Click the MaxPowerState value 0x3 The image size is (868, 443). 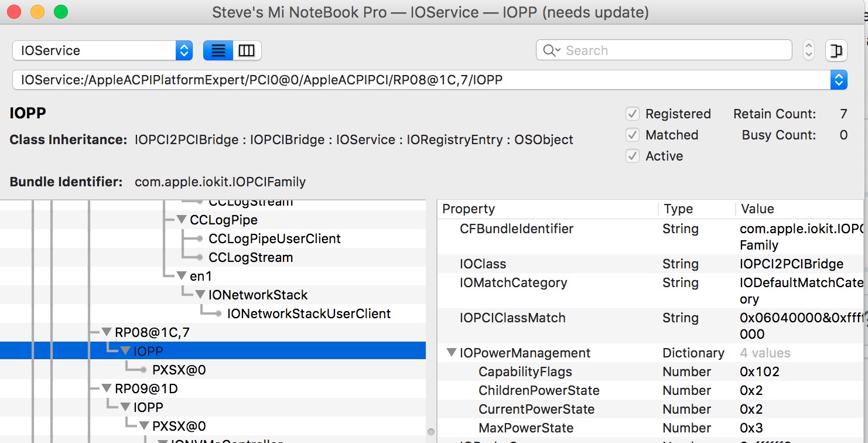[x=751, y=428]
